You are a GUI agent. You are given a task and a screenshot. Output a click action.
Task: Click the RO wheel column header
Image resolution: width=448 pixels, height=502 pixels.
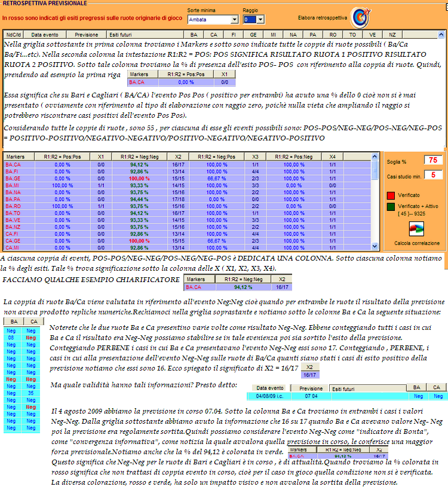(333, 35)
